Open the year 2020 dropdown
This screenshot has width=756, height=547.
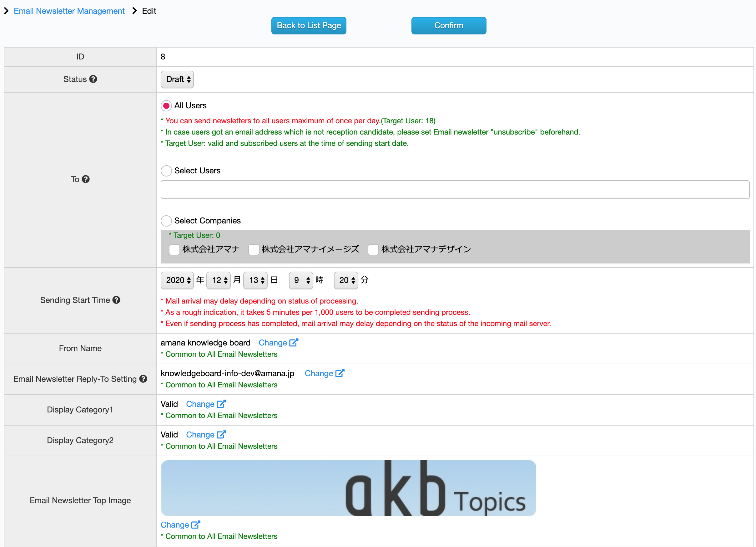[177, 280]
